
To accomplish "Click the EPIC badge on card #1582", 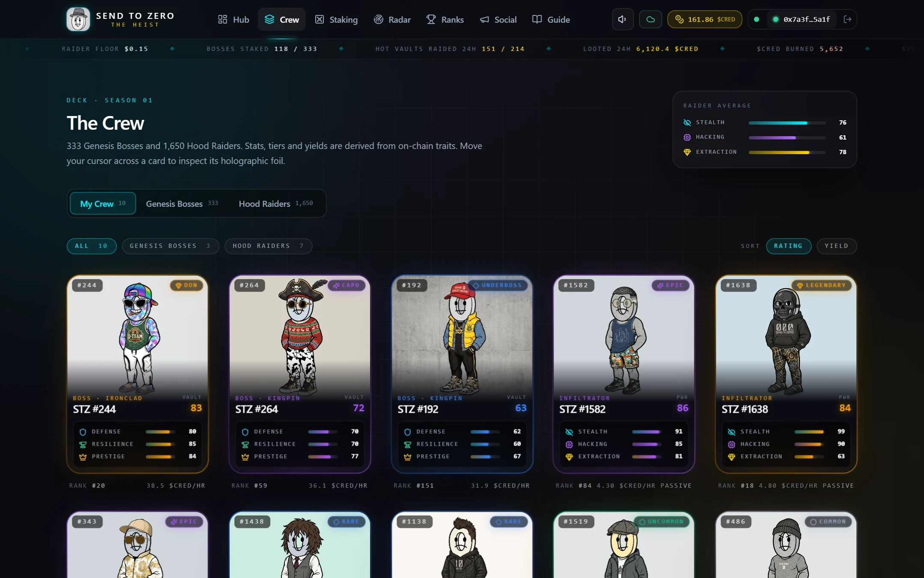I will click(670, 285).
